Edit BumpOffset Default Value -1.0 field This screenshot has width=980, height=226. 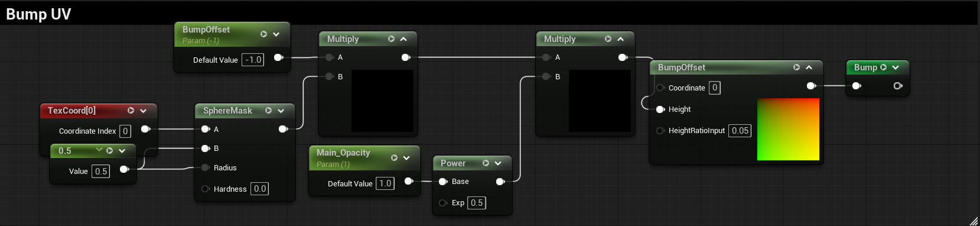(x=253, y=60)
